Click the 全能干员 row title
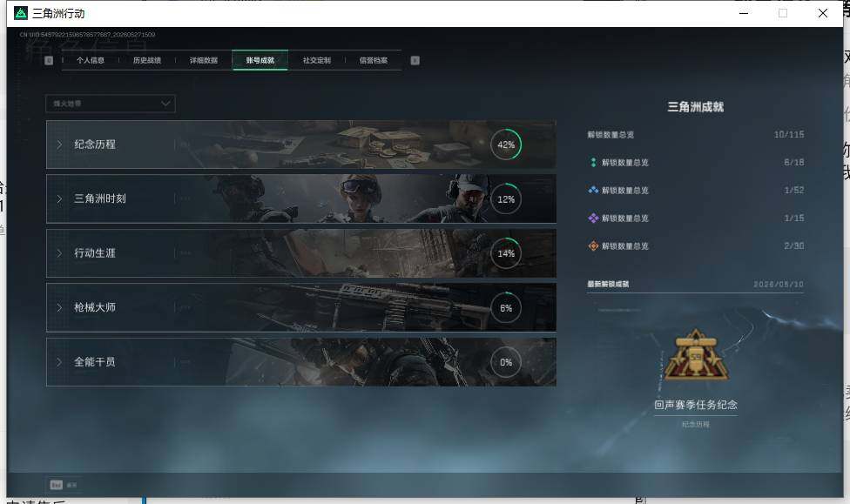The width and height of the screenshot is (850, 504). coord(95,361)
